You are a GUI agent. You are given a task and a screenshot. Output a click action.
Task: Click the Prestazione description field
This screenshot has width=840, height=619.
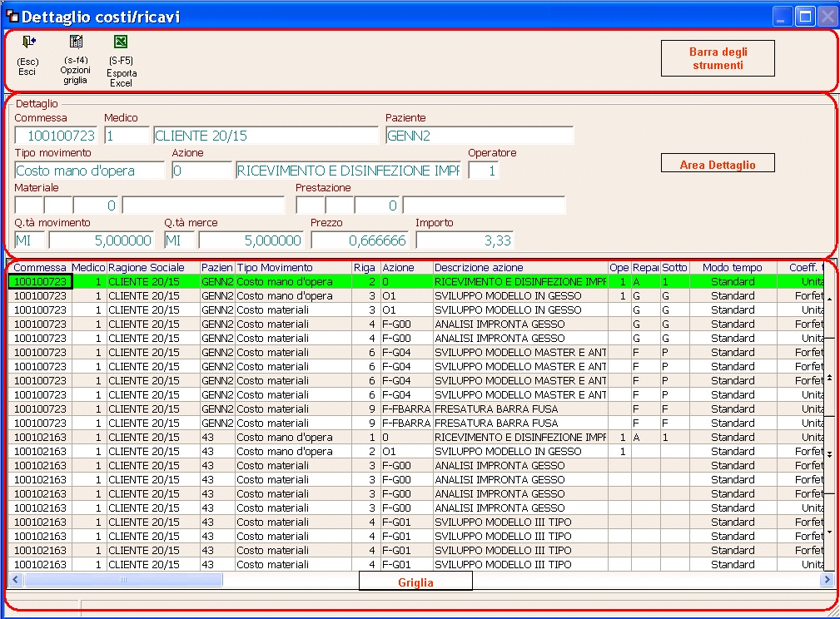(485, 205)
